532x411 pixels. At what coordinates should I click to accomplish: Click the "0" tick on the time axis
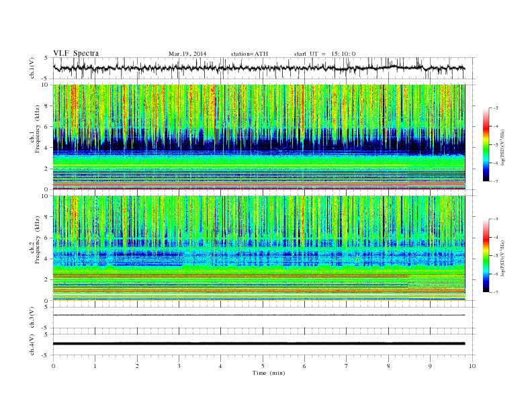click(x=53, y=366)
